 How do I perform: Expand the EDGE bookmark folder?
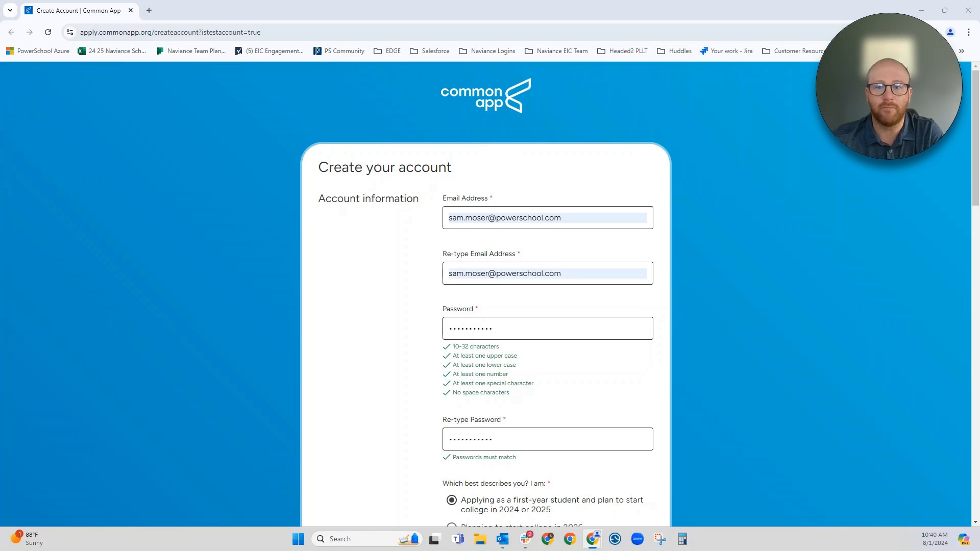[x=387, y=51]
